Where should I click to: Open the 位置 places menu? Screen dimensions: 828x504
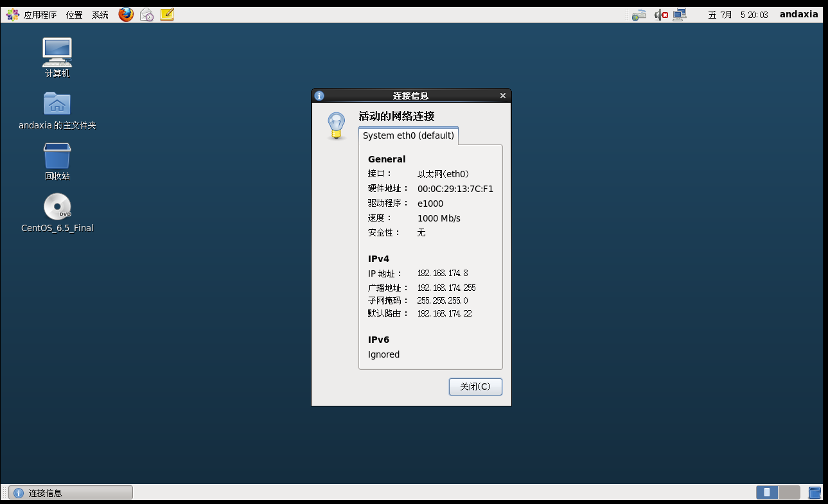tap(75, 15)
